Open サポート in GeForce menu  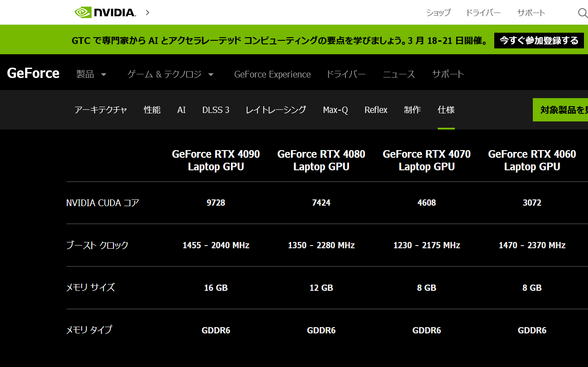pyautogui.click(x=448, y=74)
